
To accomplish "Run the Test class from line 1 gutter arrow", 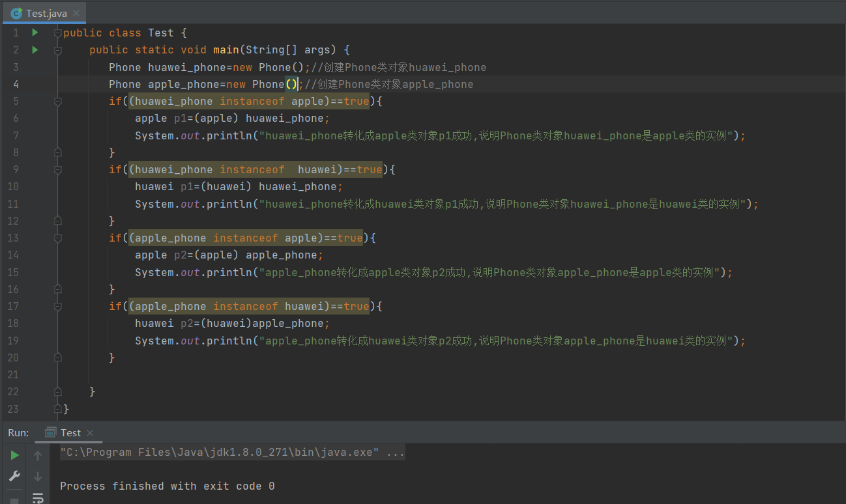I will (35, 33).
